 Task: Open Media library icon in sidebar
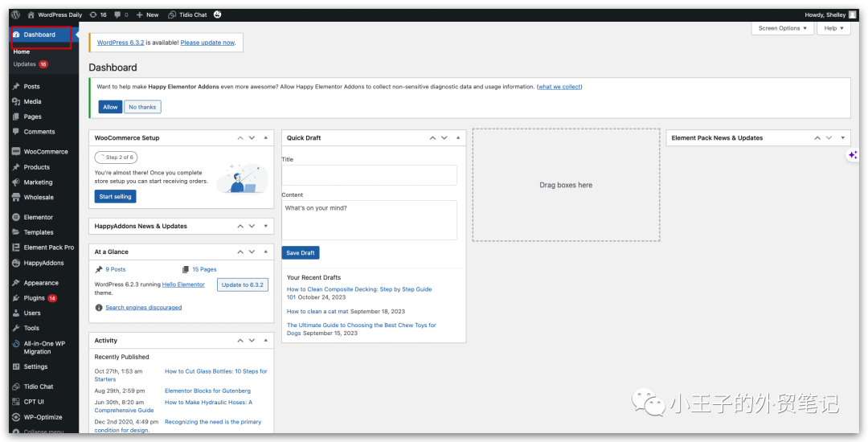pyautogui.click(x=16, y=102)
